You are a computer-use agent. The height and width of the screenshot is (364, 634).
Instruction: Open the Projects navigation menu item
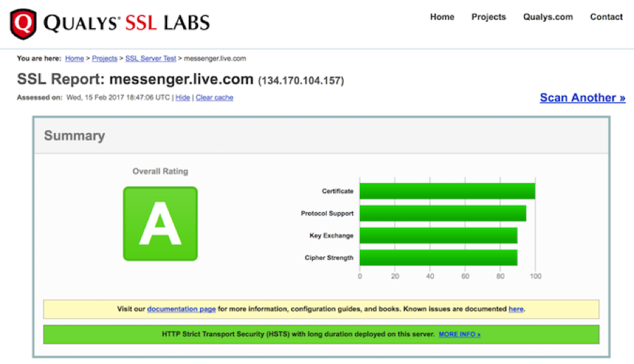click(488, 17)
